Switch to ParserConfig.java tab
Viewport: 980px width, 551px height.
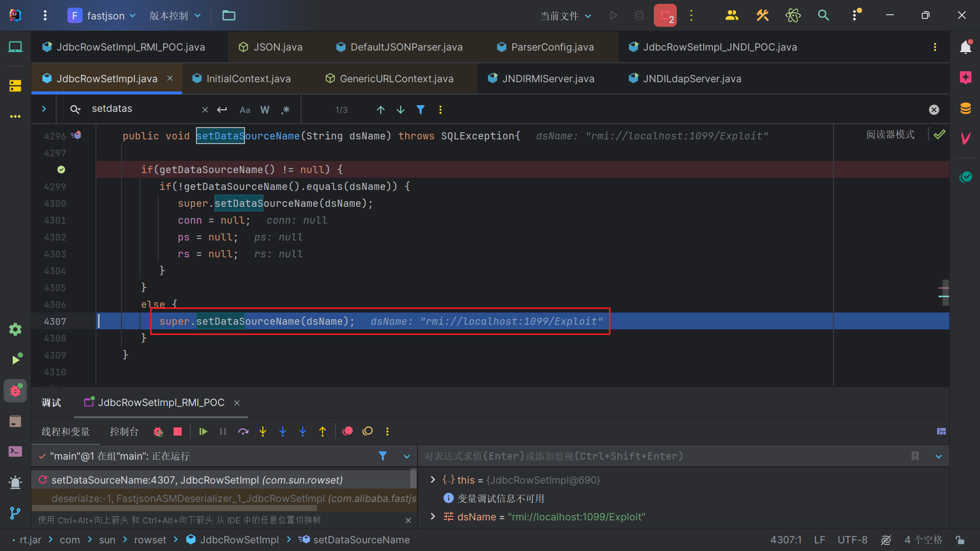click(546, 47)
